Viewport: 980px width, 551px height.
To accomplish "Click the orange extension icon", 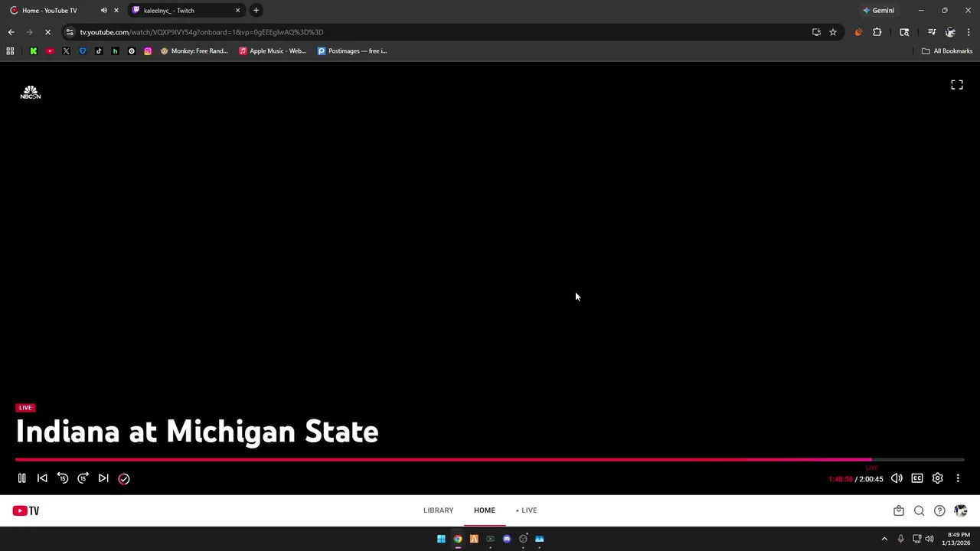I will point(858,32).
